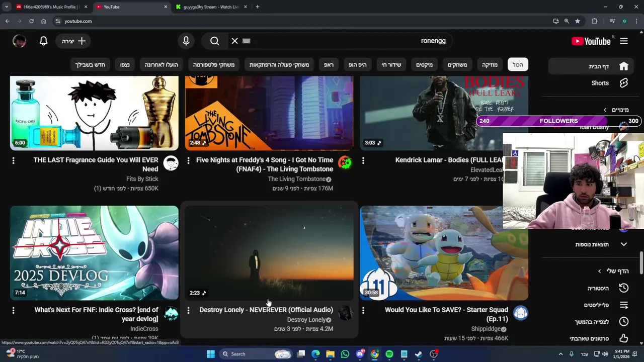Switch to guyyga3hy Stream browser tab
Image resolution: width=644 pixels, height=362 pixels.
(x=210, y=7)
